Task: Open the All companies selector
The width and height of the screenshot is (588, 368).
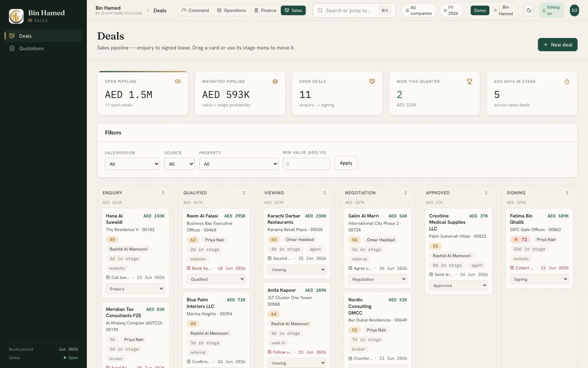Action: tap(419, 11)
